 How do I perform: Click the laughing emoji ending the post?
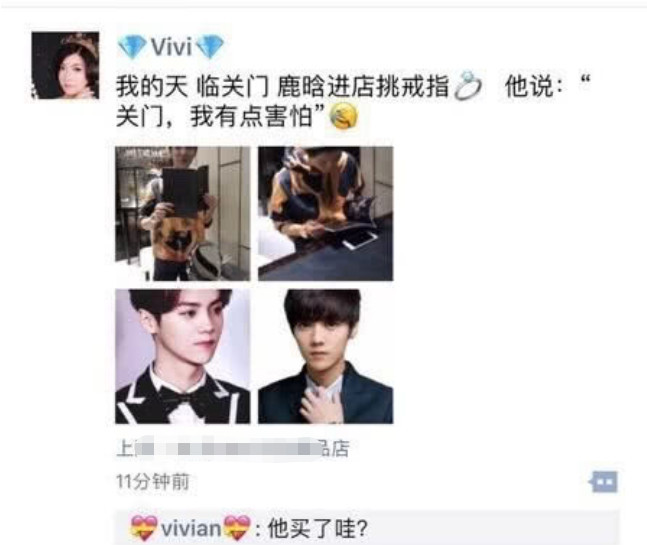tap(343, 116)
